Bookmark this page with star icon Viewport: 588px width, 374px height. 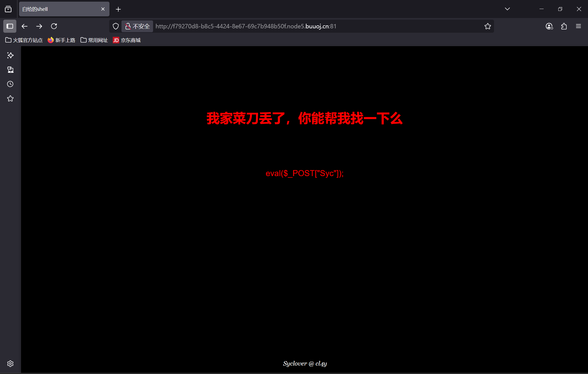(x=488, y=26)
